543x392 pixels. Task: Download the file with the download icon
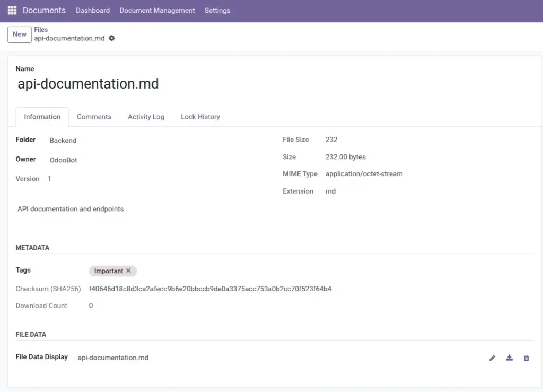(x=509, y=358)
